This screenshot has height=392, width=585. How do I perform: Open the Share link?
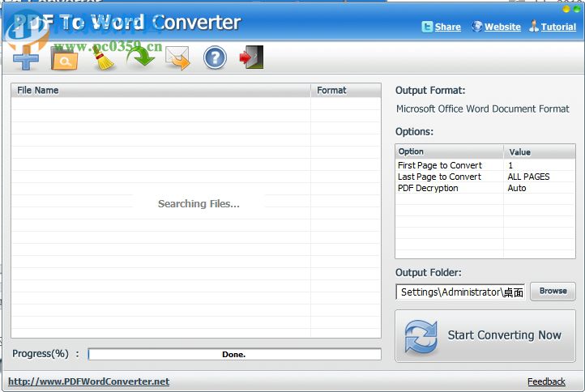[448, 27]
